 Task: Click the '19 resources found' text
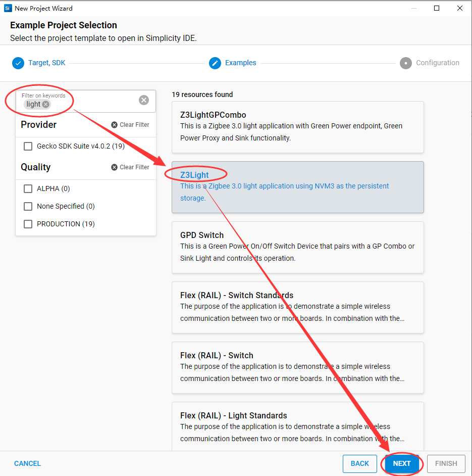[202, 94]
